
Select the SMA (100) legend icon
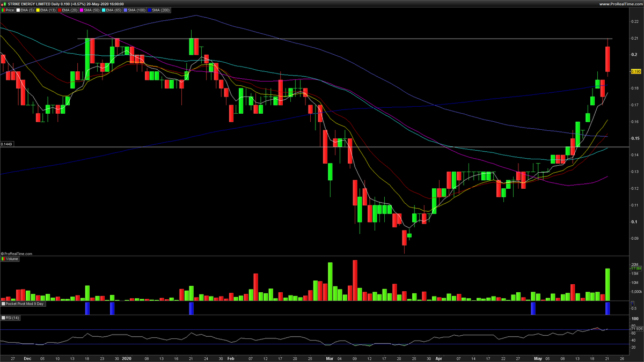tap(125, 10)
